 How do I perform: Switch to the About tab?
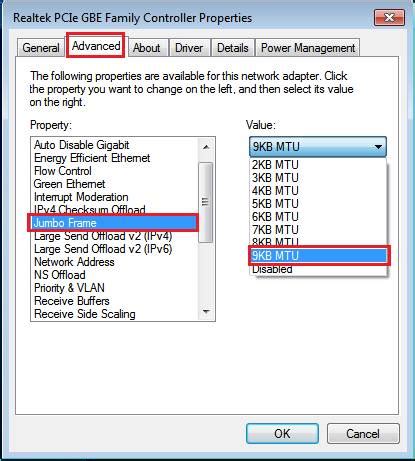147,48
